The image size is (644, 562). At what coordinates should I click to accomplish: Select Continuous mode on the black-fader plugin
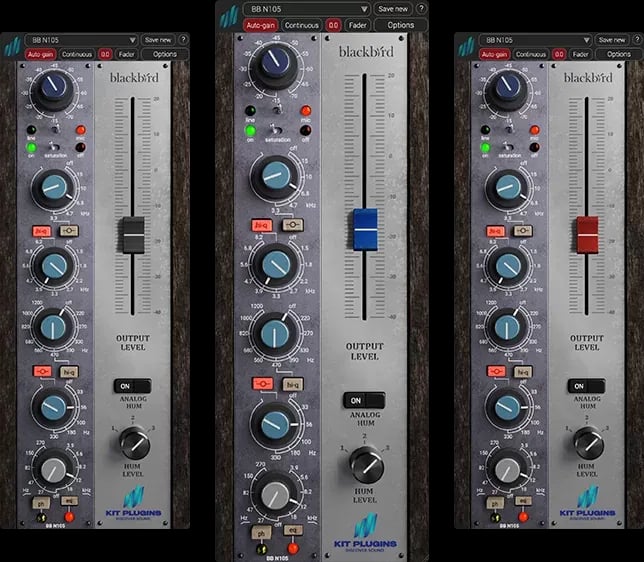77,54
